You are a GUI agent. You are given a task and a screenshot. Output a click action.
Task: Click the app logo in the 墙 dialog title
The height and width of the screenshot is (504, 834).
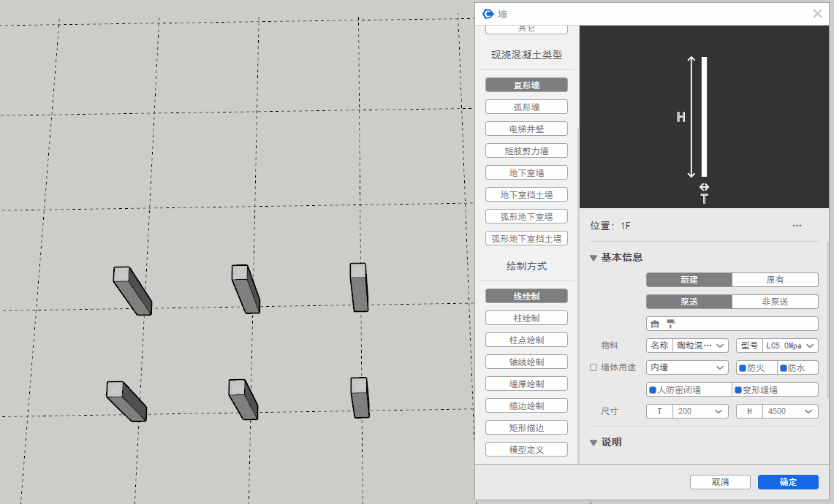(488, 13)
